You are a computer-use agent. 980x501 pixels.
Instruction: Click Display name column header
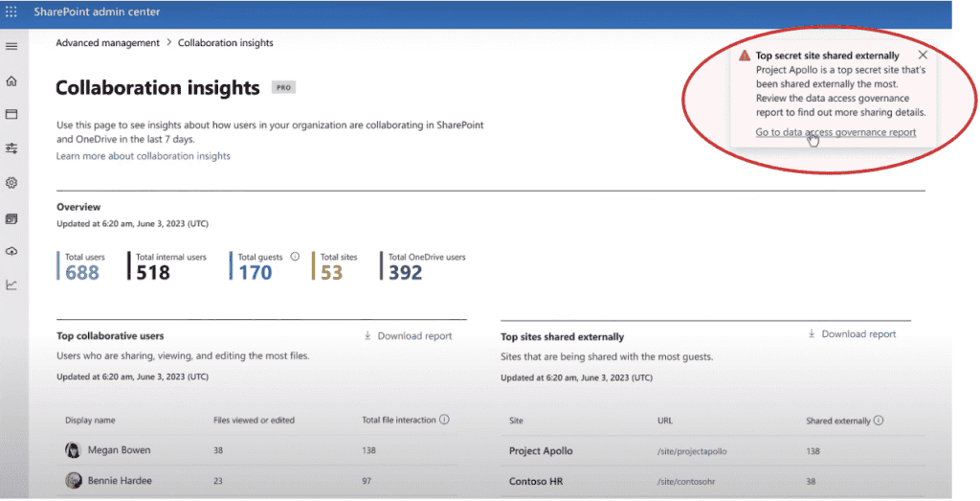(x=90, y=421)
